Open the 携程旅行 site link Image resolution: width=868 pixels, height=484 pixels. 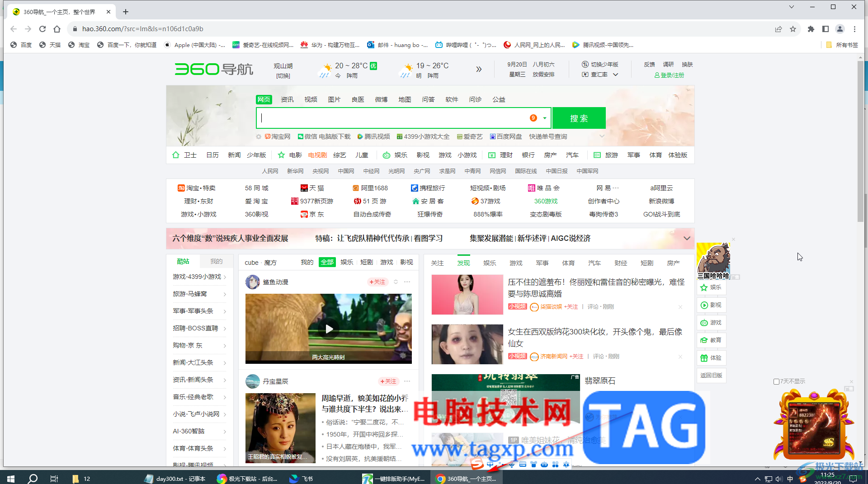click(428, 188)
